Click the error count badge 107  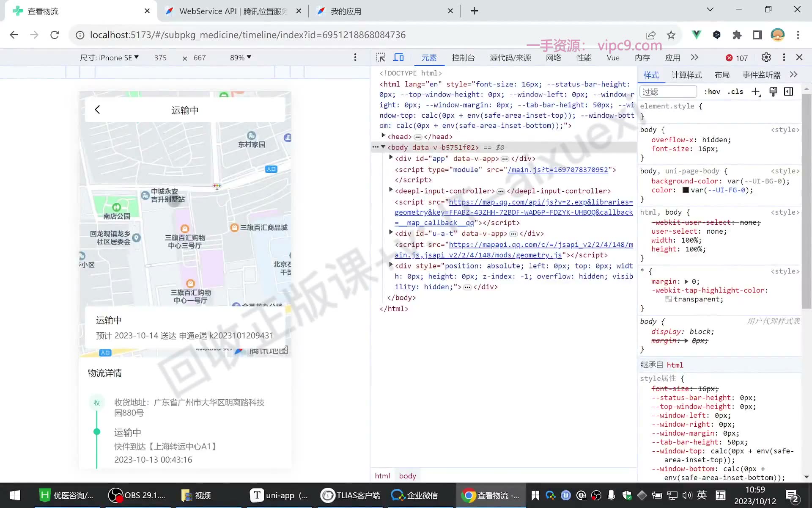click(x=737, y=58)
